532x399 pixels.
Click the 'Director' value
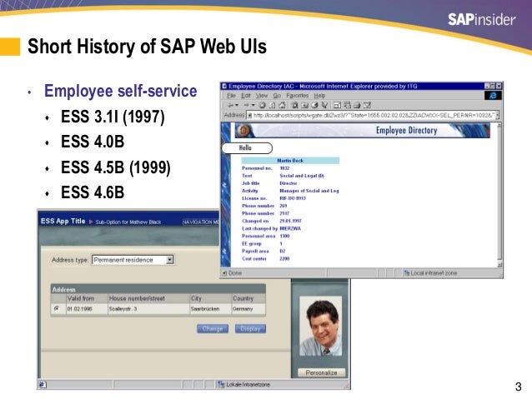288,183
